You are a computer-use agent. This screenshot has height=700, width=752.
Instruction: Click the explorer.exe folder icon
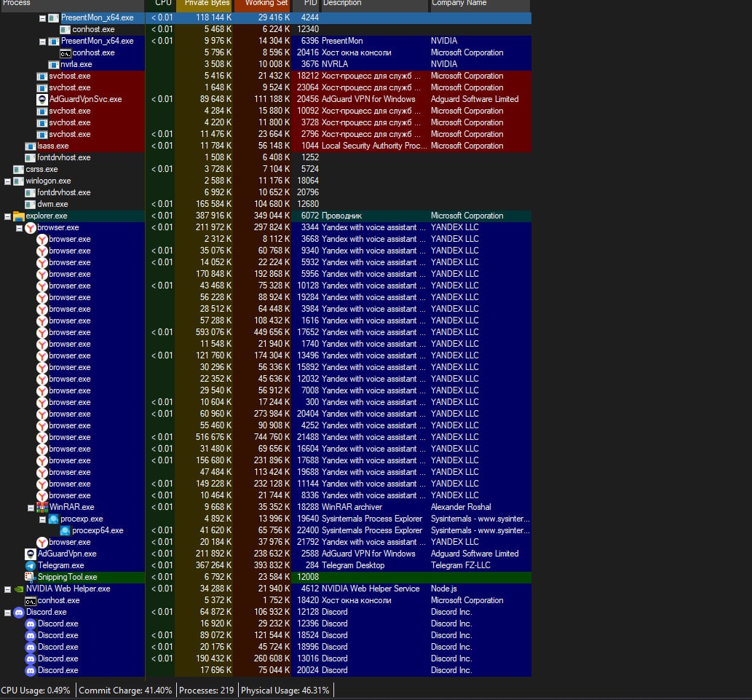(x=19, y=216)
